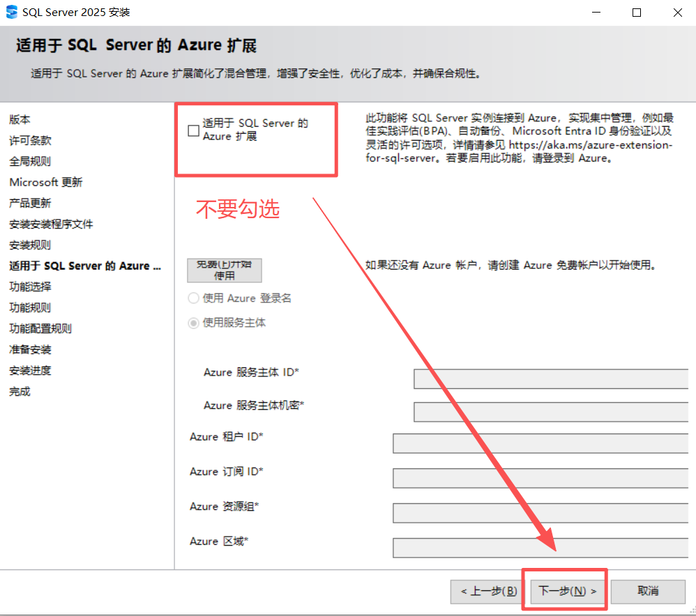Select the 安装安装程序文件 step in sidebar

51,224
